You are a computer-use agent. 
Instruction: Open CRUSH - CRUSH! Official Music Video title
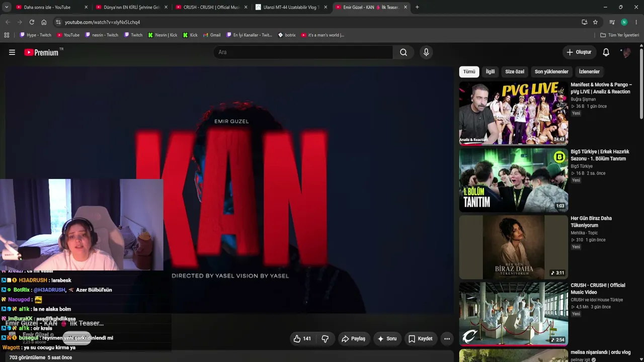pyautogui.click(x=598, y=289)
